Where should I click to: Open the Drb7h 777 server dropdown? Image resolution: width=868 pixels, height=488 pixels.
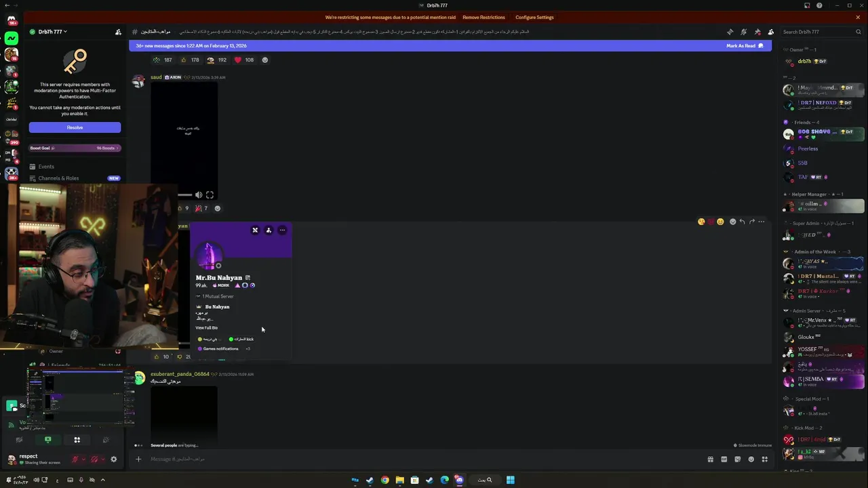pyautogui.click(x=53, y=32)
